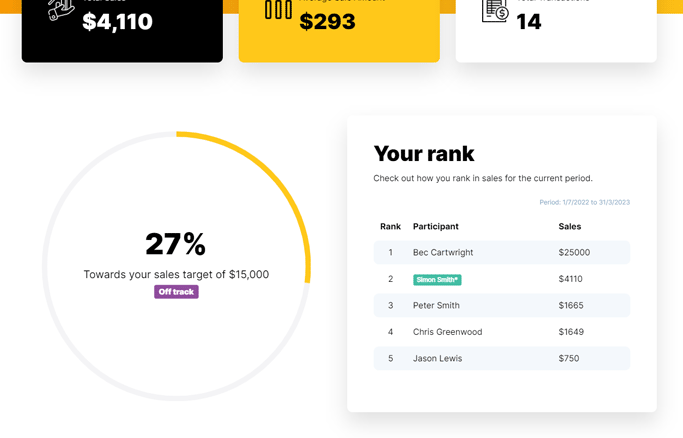Select Jason Lewis in the rank table
Image resolution: width=683 pixels, height=438 pixels.
(437, 358)
